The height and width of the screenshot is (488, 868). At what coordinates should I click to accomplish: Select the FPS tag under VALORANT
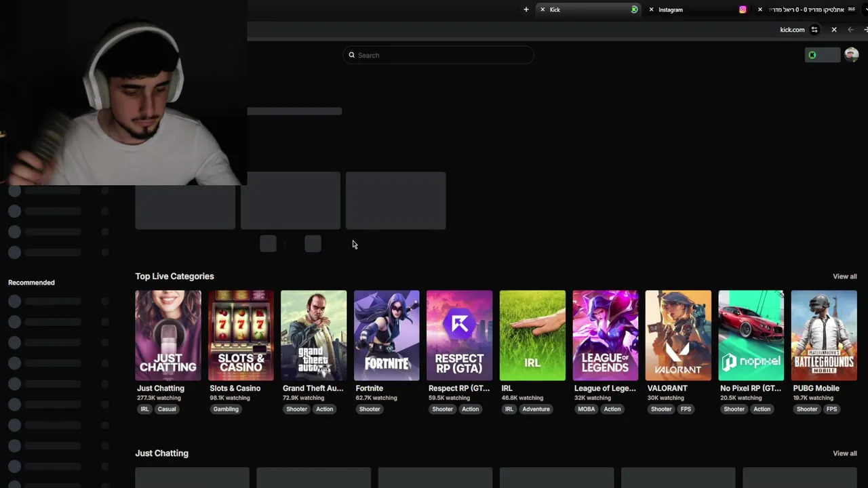[686, 409]
